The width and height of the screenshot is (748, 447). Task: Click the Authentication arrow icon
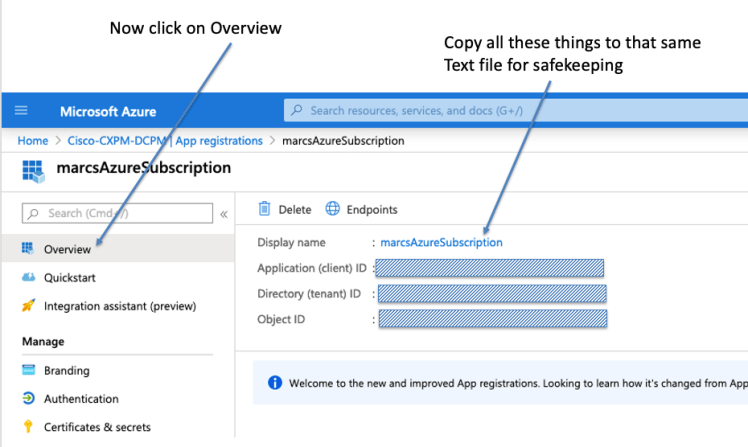tap(28, 398)
